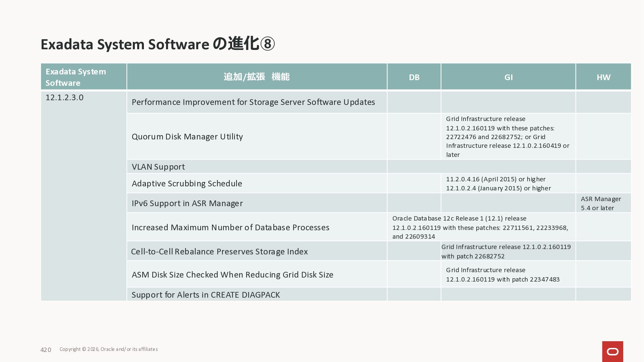Select Performance Improvement for Storage Server row

[253, 102]
